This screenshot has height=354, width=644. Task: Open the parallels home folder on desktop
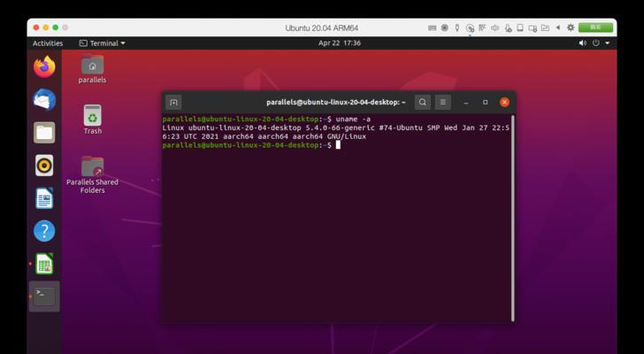(92, 69)
